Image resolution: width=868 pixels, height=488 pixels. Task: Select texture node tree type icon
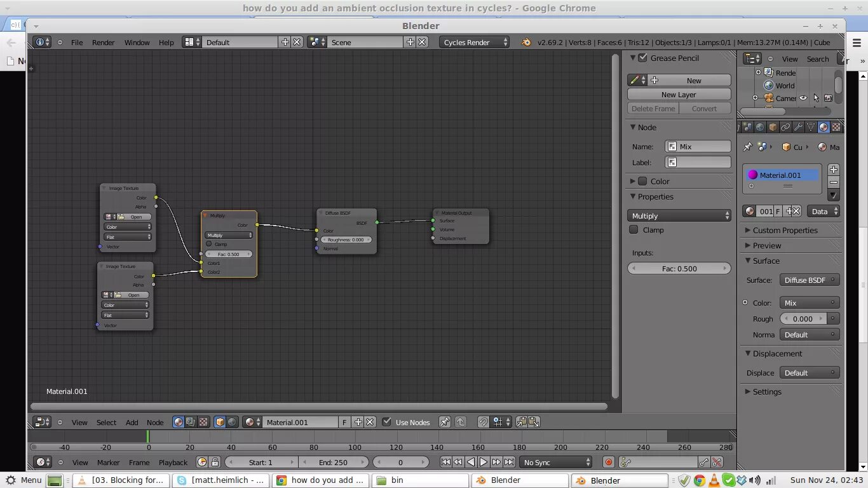click(x=203, y=422)
